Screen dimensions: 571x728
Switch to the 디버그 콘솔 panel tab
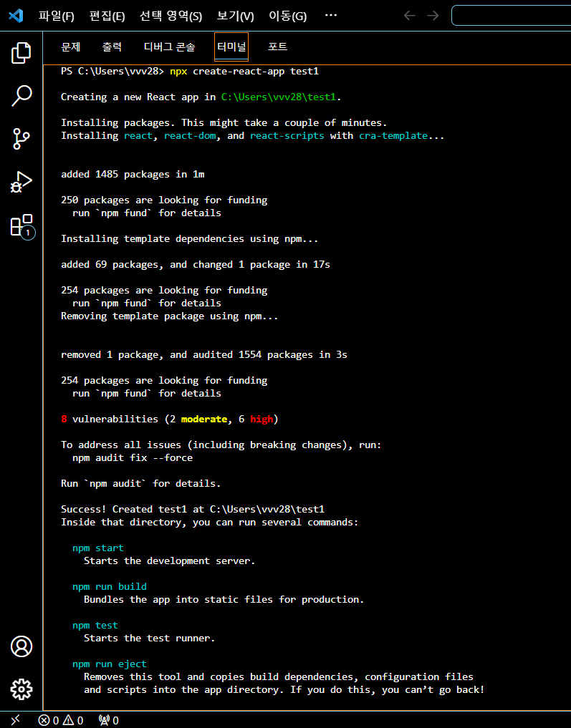coord(170,47)
